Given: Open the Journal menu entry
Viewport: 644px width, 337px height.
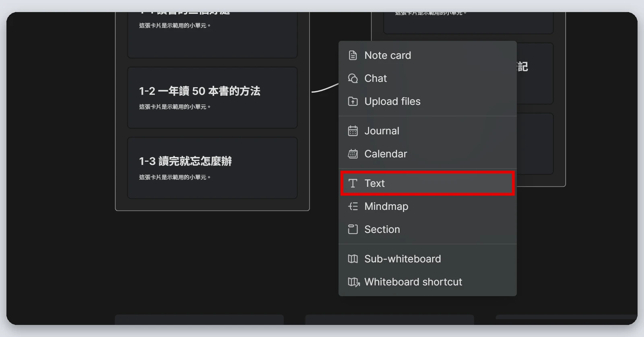Looking at the screenshot, I should 427,131.
